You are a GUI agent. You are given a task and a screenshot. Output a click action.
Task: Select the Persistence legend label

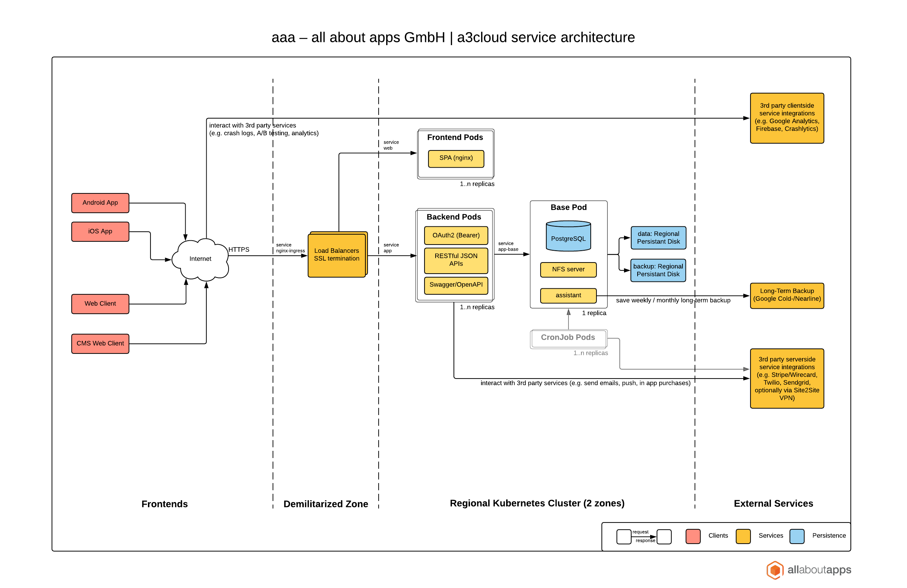tap(829, 536)
